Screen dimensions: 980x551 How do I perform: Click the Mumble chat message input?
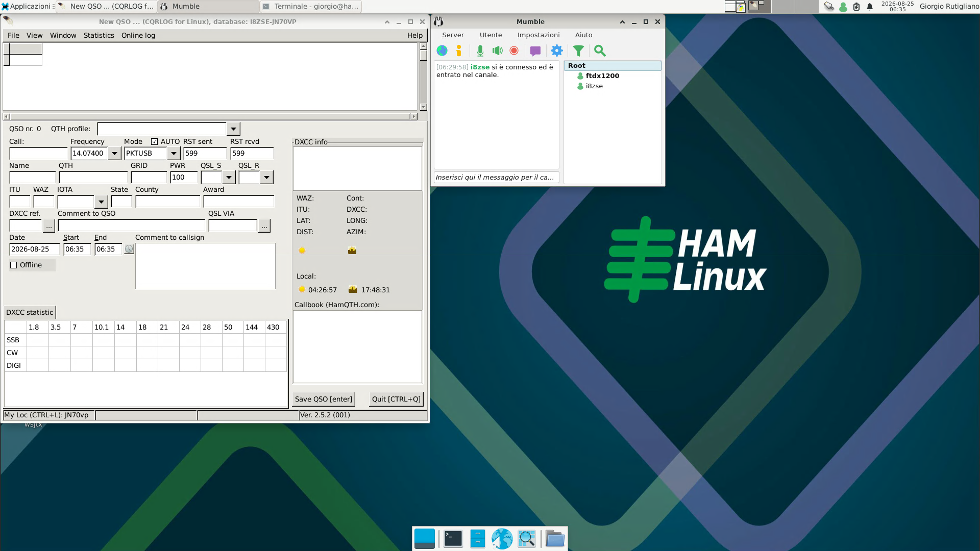496,177
